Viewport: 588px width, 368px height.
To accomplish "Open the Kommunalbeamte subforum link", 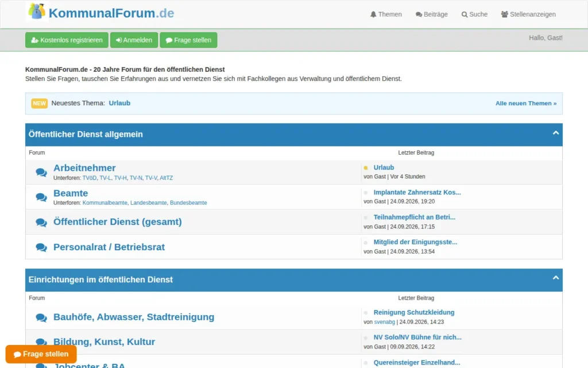I will [105, 203].
